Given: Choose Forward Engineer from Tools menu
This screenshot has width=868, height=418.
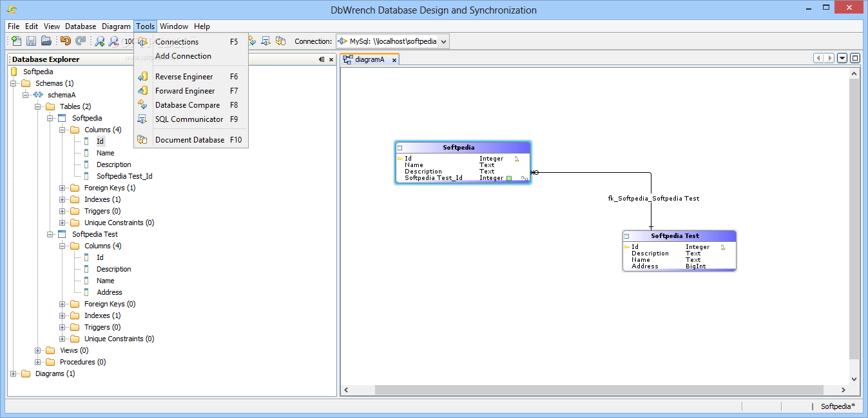Looking at the screenshot, I should point(191,91).
